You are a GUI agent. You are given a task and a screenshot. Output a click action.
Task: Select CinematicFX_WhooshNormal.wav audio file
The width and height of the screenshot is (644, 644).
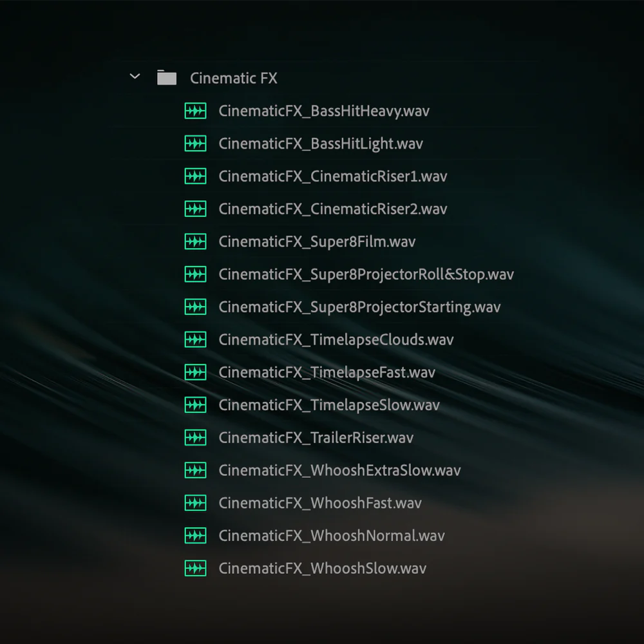click(x=332, y=536)
